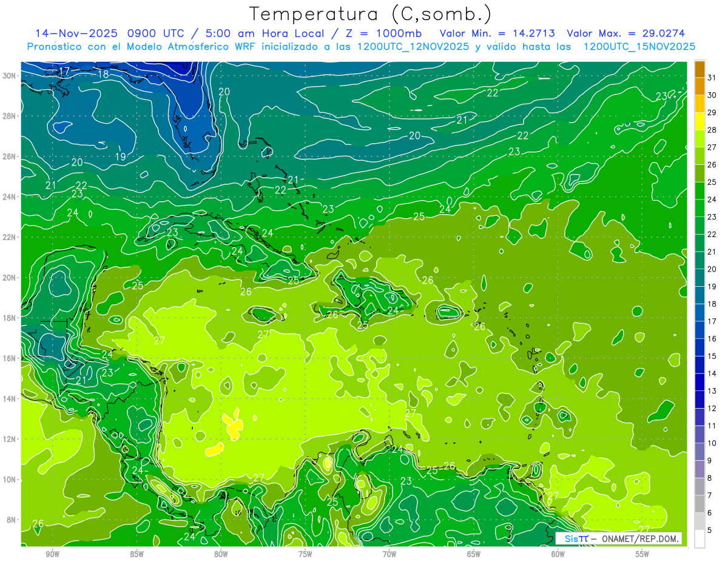This screenshot has width=728, height=562.
Task: Click the '90W' longitude axis label
Action: pos(52,554)
